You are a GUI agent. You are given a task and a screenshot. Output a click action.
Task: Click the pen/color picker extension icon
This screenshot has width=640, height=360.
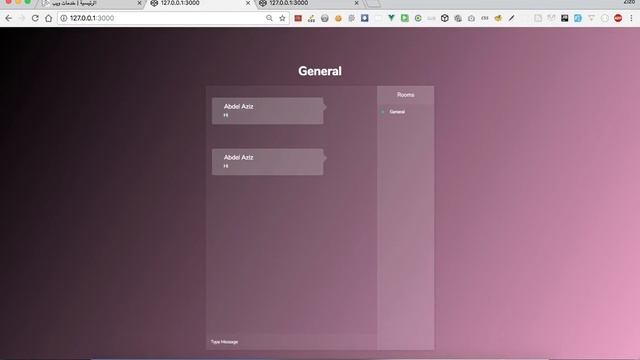tap(511, 18)
